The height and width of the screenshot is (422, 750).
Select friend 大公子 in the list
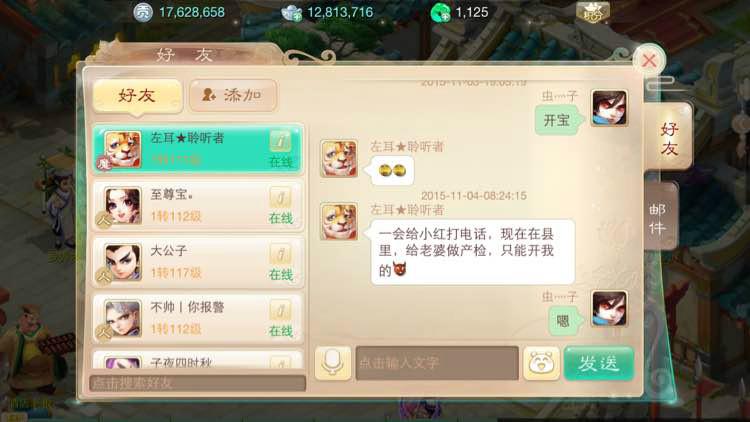point(198,262)
